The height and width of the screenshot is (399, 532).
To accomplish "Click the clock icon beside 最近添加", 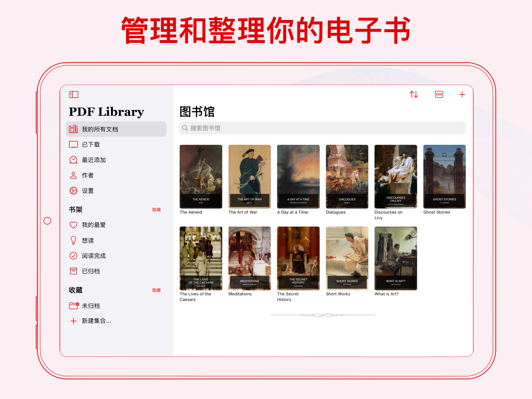I will click(x=73, y=160).
